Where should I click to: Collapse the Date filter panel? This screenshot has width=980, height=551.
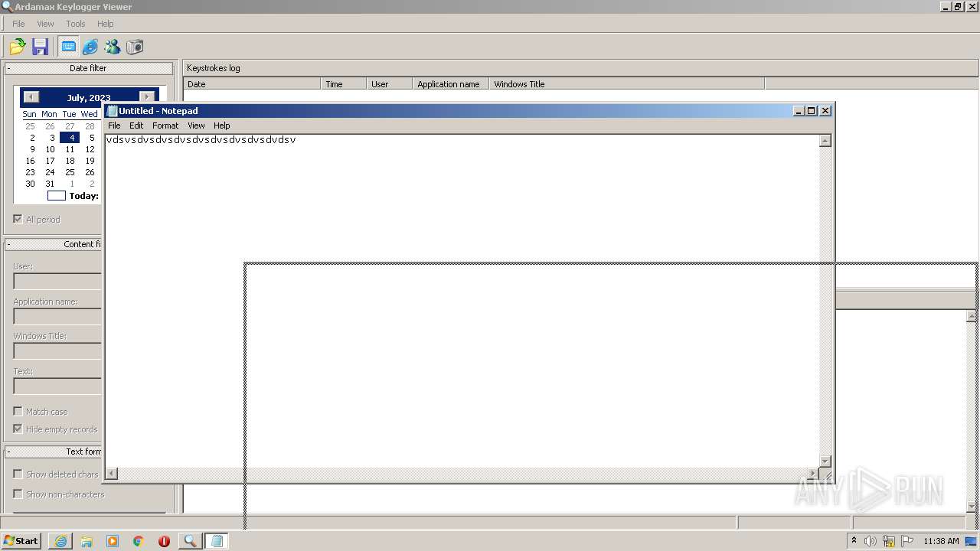click(8, 68)
